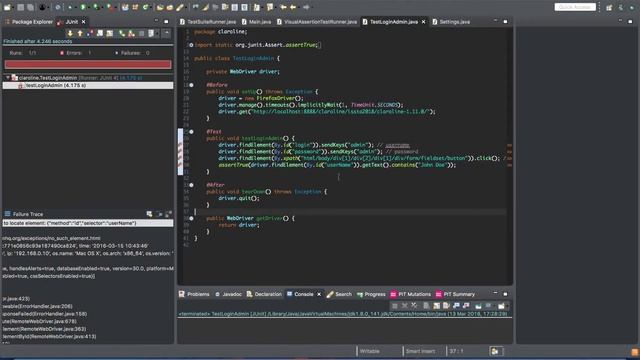Screen dimensions: 640x360
Task: Jump to next failed test arrow
Action: pos(70,33)
